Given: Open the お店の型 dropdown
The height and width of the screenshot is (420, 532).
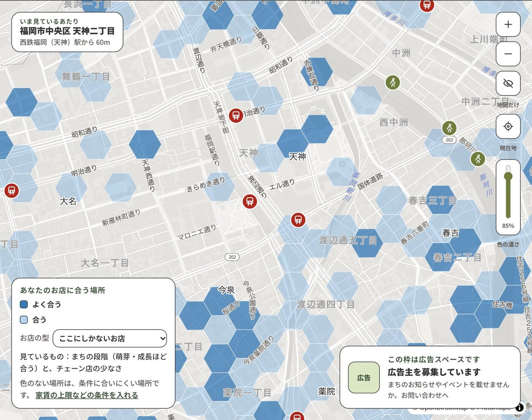Looking at the screenshot, I should (110, 338).
